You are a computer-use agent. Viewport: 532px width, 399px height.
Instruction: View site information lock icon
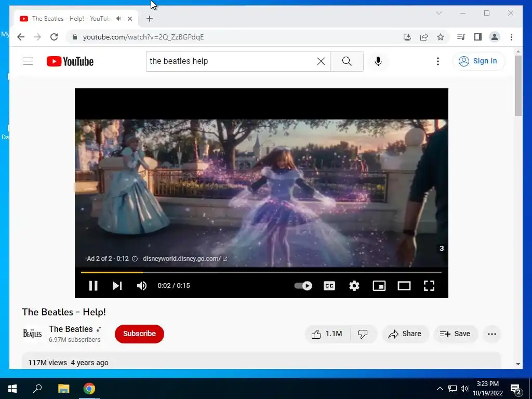tap(75, 37)
